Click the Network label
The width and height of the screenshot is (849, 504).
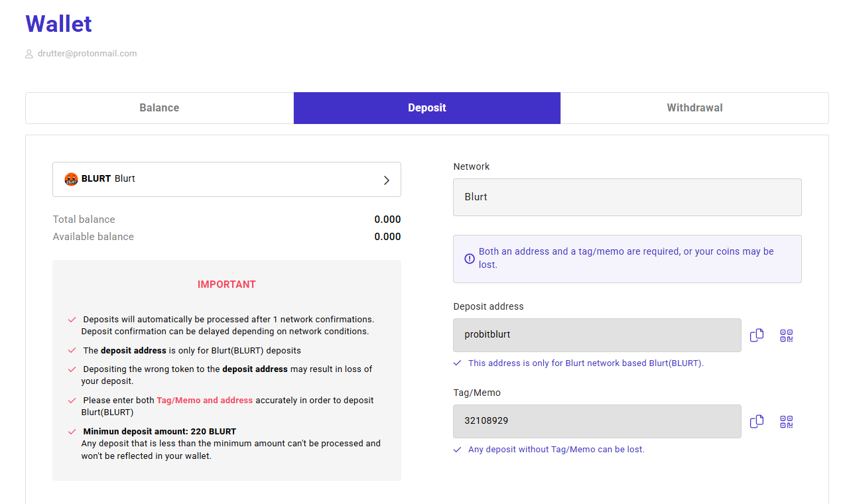pos(472,166)
